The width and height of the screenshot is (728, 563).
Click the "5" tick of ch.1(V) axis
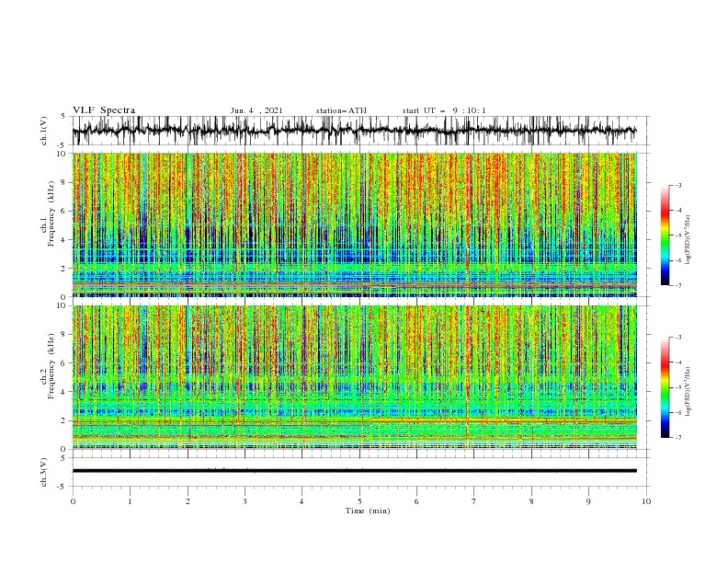point(64,117)
